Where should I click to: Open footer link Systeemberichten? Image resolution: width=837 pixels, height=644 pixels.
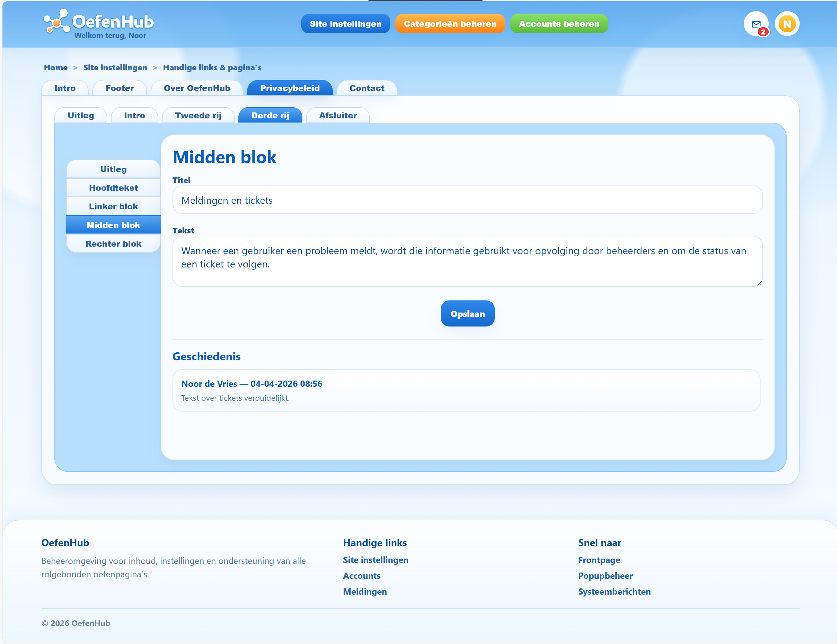(614, 591)
